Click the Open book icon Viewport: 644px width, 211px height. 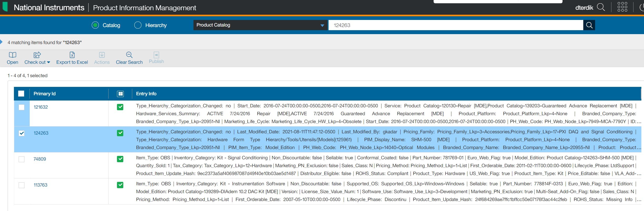point(12,55)
